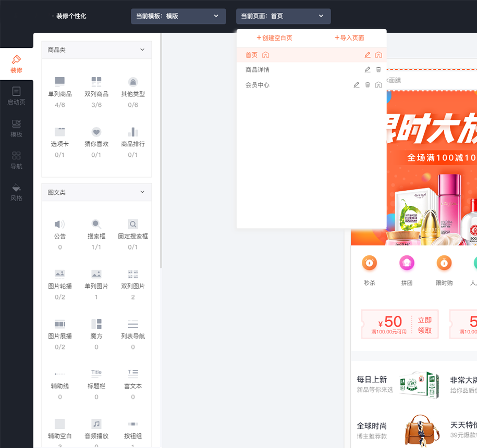Add the 按钮组 button group component

[x=133, y=432]
